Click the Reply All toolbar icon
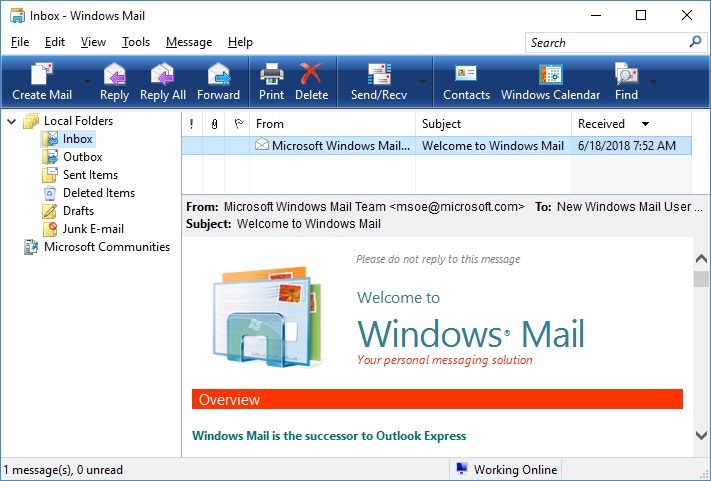 (163, 82)
